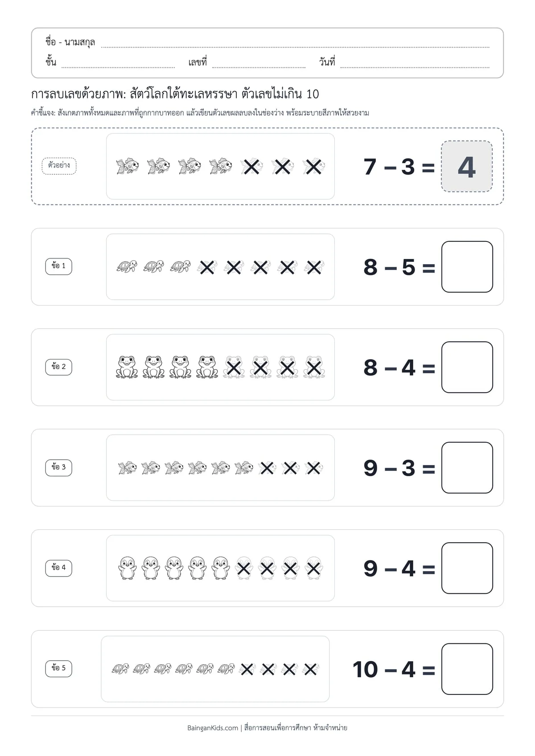Screen dimensions: 535x756
Task: Click the answer box for 9 – 3
Action: pyautogui.click(x=467, y=468)
